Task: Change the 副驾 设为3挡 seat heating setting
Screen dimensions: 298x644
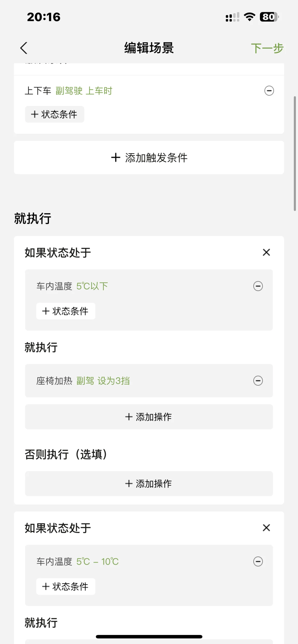Action: coord(103,381)
